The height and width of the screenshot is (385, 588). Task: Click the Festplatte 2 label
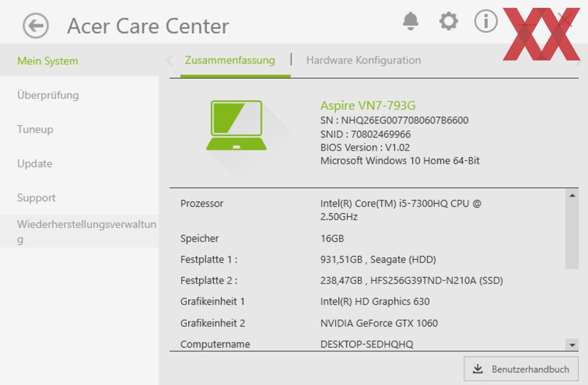click(x=209, y=281)
